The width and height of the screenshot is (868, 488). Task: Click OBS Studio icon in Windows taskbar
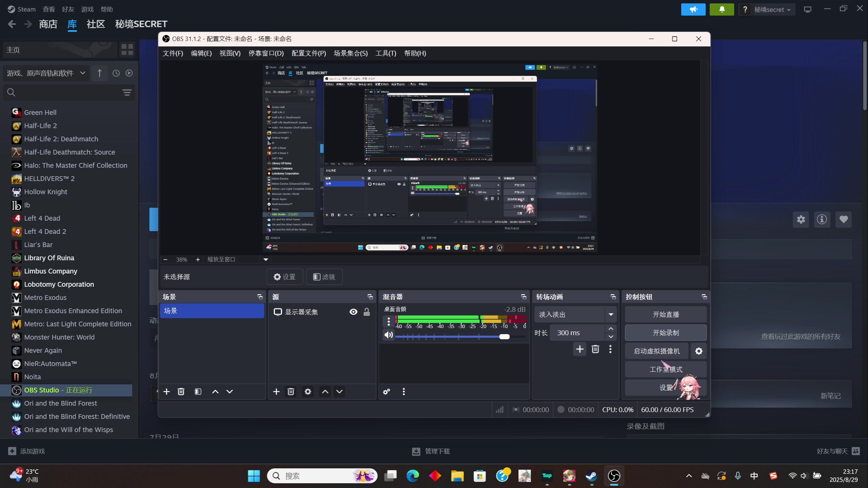pos(614,476)
